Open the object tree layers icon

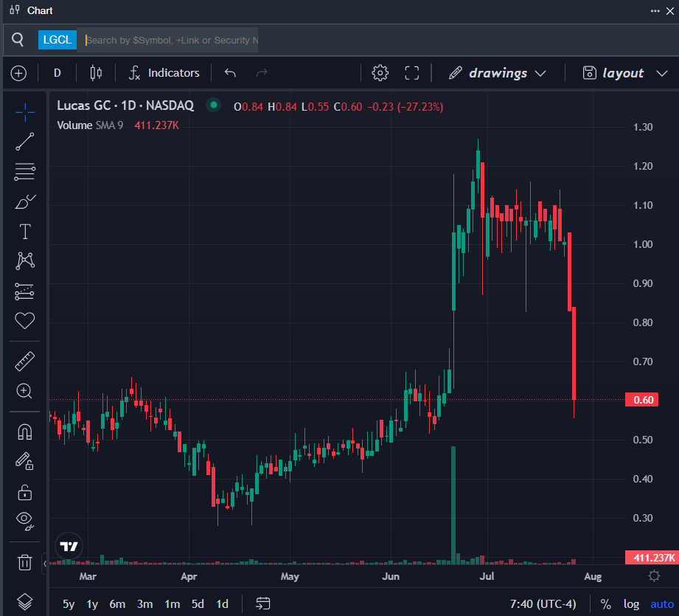[24, 601]
